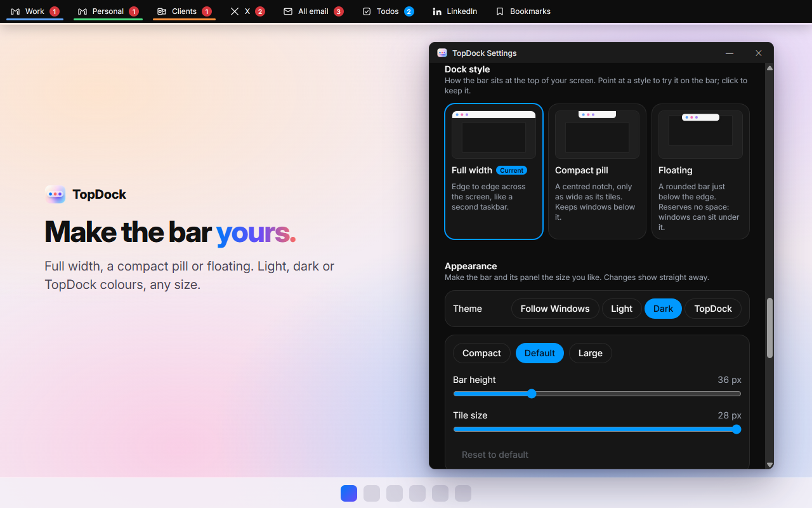Go to the second carousel dot
Image resolution: width=812 pixels, height=508 pixels.
click(372, 493)
